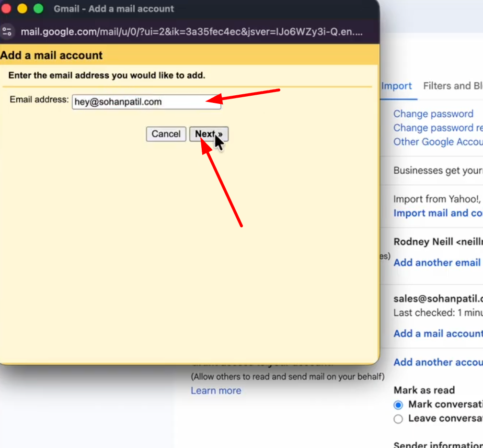The height and width of the screenshot is (448, 483).
Task: Click 'Import from Yahoo!' description text
Action: coord(437,199)
